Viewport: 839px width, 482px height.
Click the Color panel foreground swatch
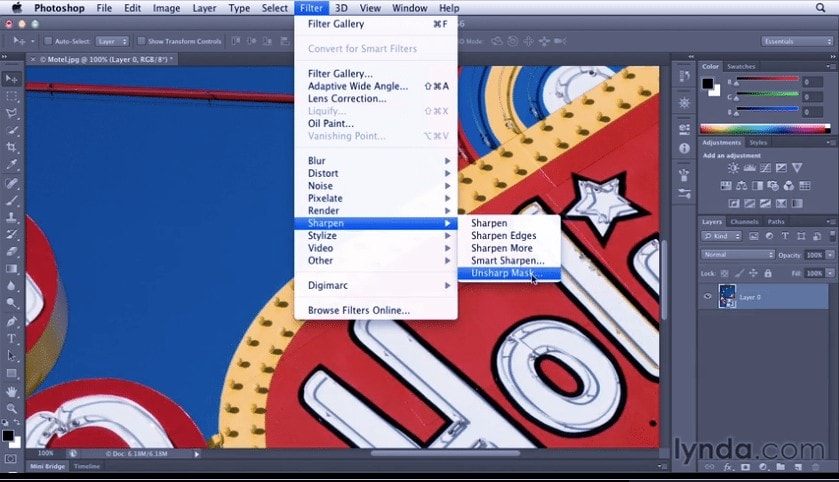[707, 83]
